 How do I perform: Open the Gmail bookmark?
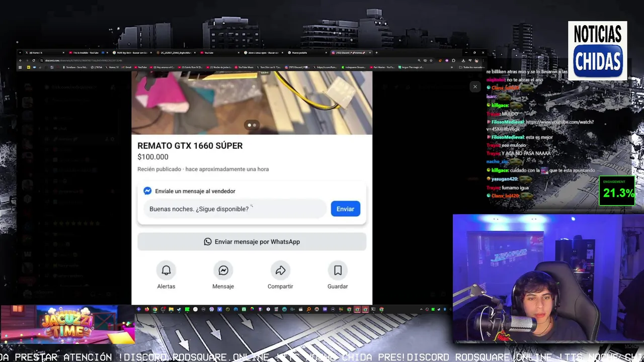(x=126, y=67)
